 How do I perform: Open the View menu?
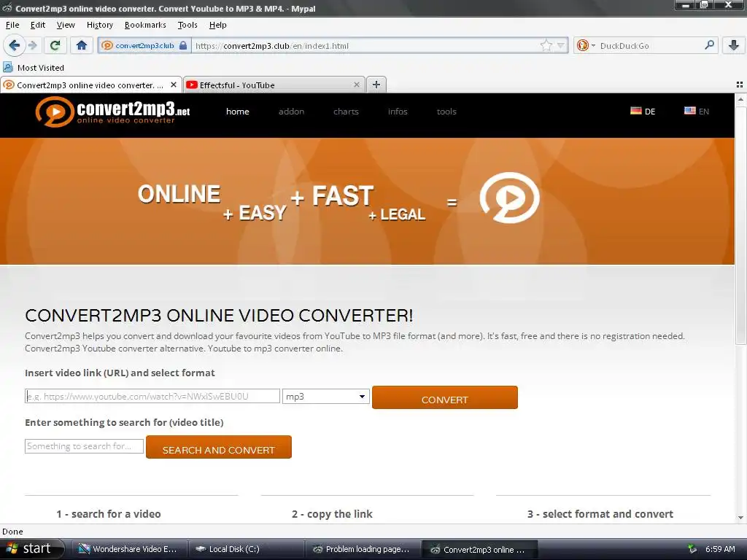(66, 25)
